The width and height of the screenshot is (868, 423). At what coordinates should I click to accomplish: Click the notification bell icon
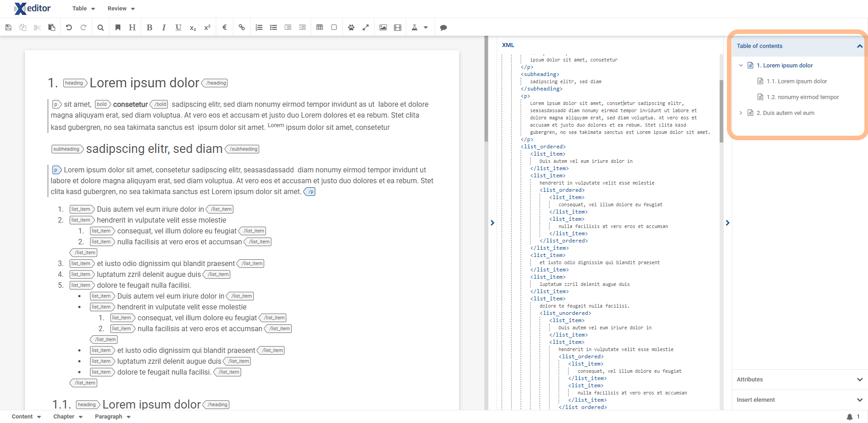coord(849,417)
